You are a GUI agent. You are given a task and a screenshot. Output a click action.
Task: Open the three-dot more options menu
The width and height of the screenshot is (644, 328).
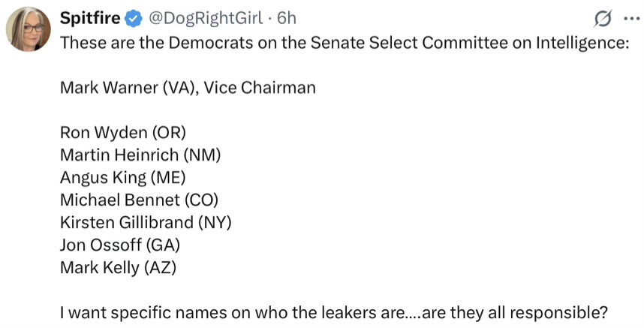coord(632,19)
